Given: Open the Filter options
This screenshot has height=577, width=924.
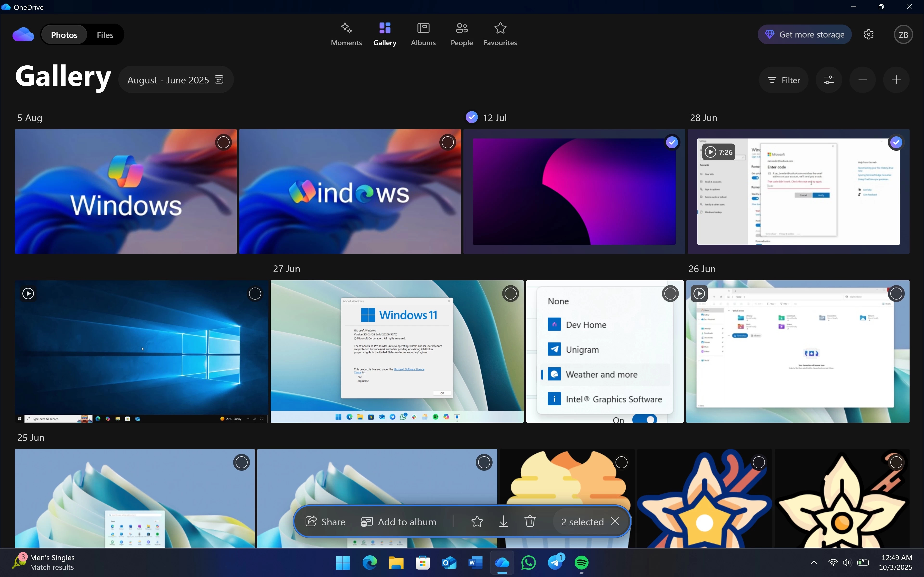Looking at the screenshot, I should pos(783,80).
